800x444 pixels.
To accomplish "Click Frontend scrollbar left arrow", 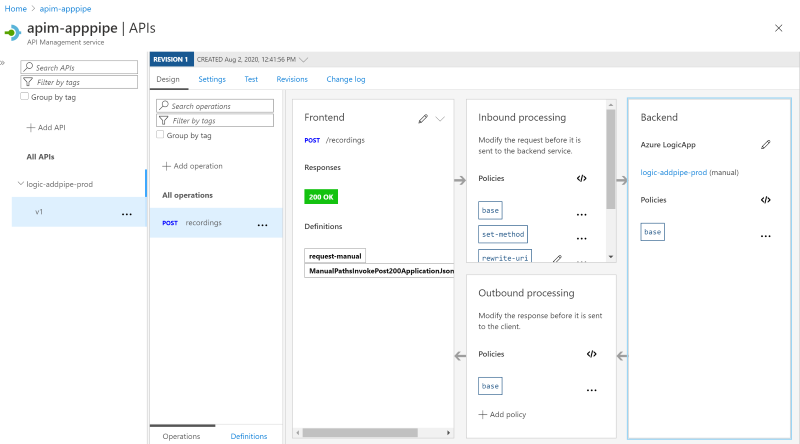I will [298, 433].
